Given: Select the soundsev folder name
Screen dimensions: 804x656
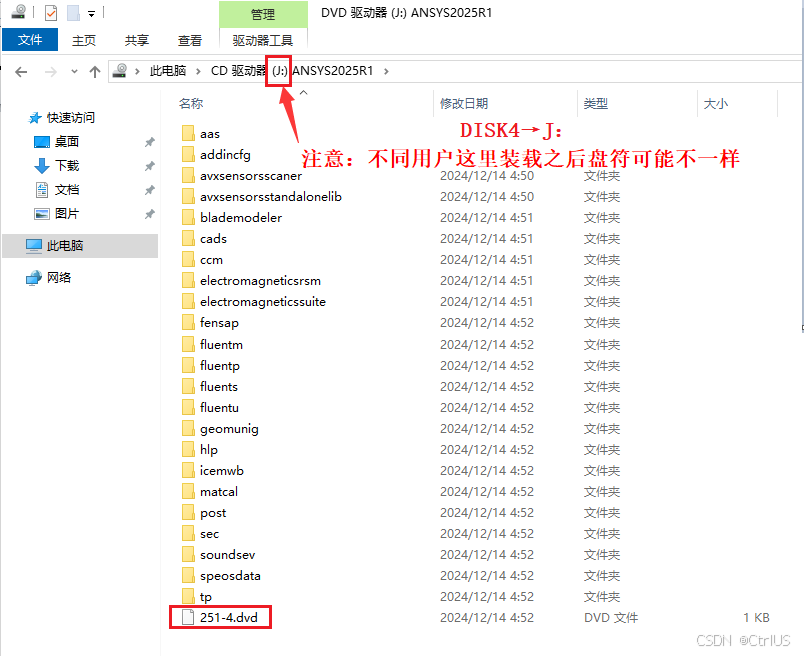Looking at the screenshot, I should coord(228,554).
